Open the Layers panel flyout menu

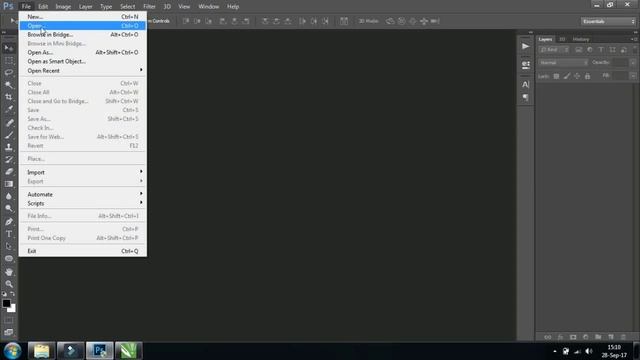[x=634, y=39]
